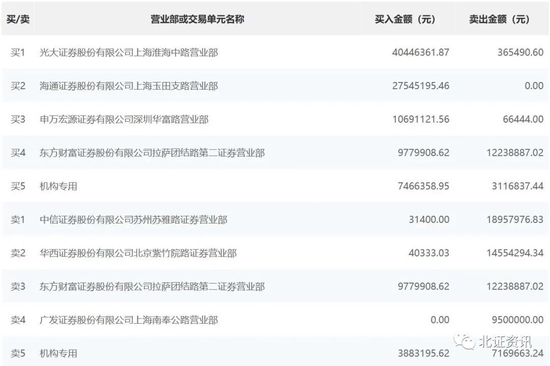
Task: Click the 买入金额(元) column header
Action: tap(405, 19)
